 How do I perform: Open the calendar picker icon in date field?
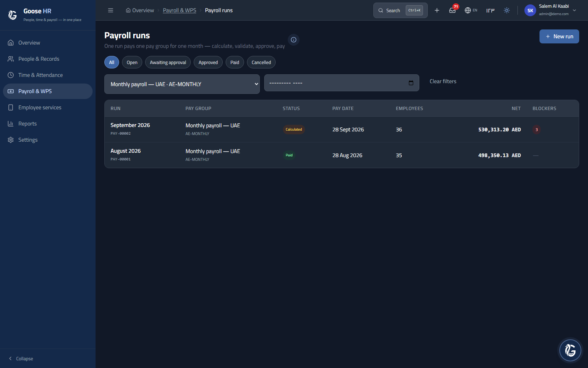click(411, 83)
